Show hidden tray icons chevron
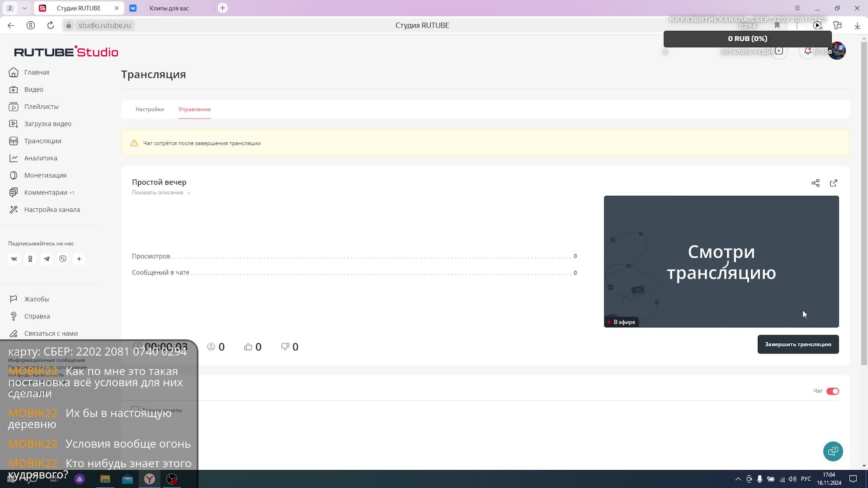 (x=738, y=479)
